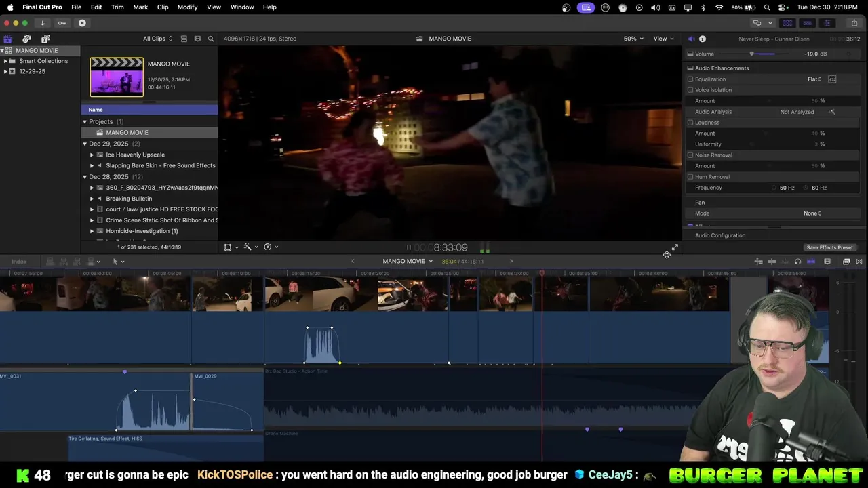Click the Share export button
Viewport: 868px width, 488px height.
point(854,23)
